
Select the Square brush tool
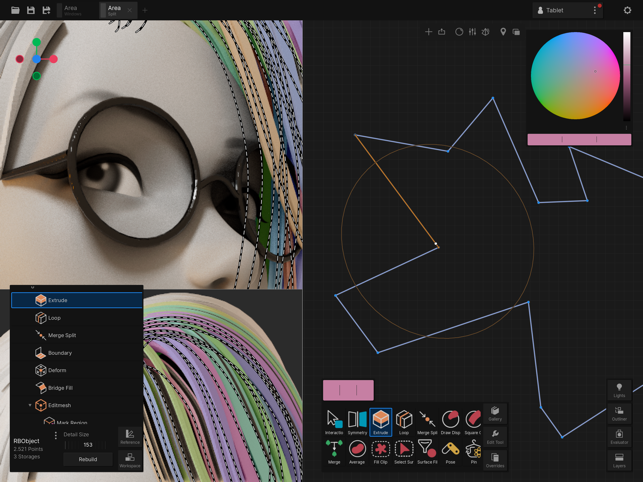point(473,422)
